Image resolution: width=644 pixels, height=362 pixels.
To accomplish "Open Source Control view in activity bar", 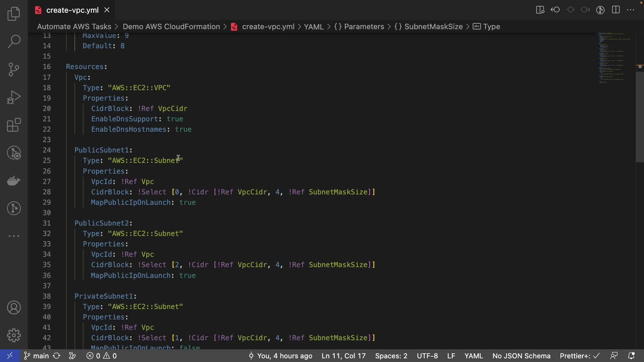I will point(14,69).
